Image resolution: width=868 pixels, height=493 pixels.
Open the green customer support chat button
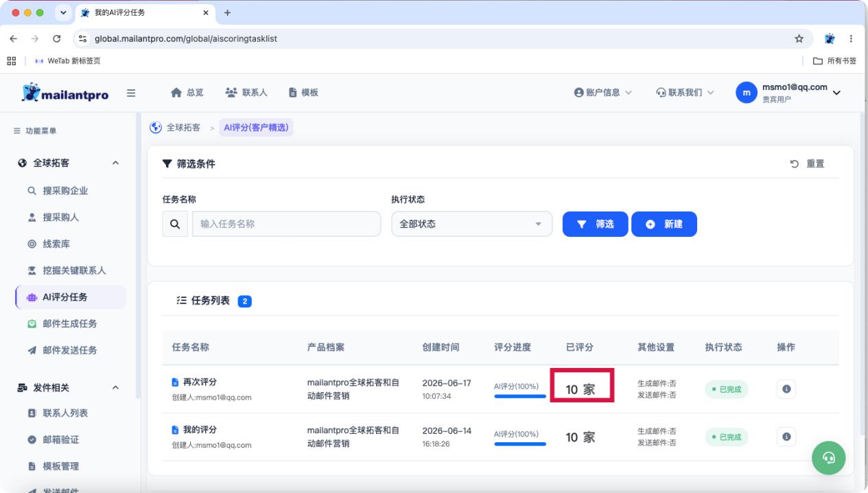829,458
